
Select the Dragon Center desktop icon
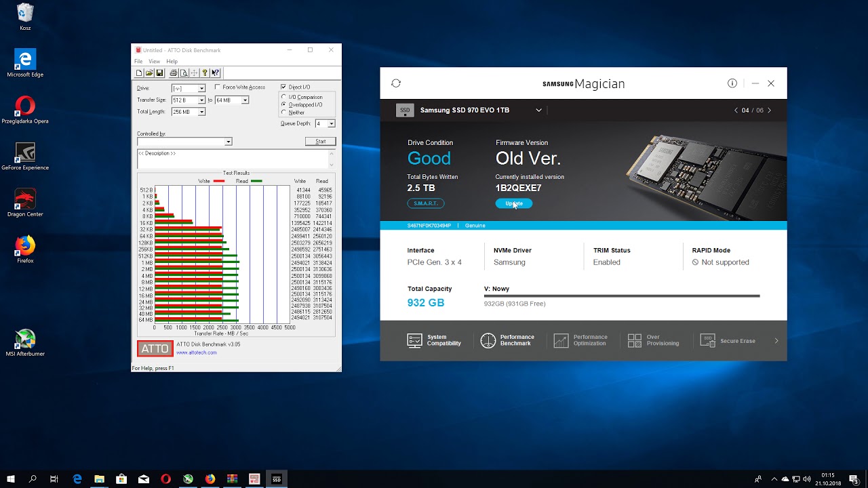pos(25,203)
